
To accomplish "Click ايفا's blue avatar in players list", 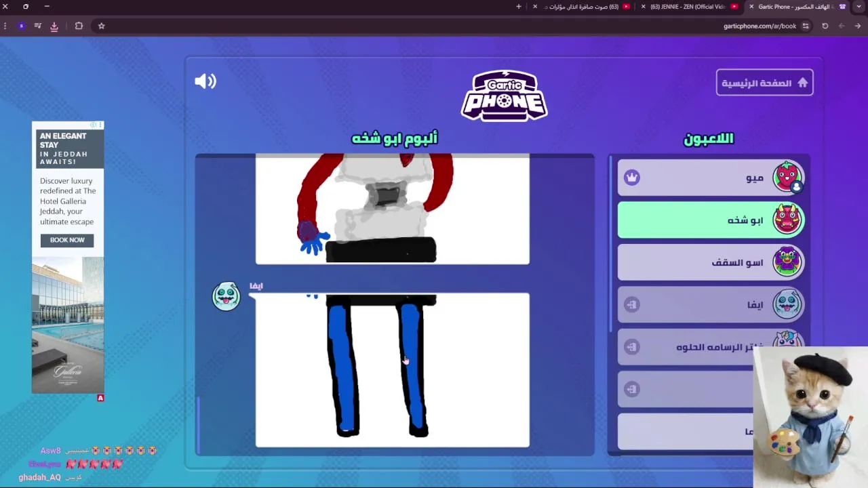I will [787, 304].
